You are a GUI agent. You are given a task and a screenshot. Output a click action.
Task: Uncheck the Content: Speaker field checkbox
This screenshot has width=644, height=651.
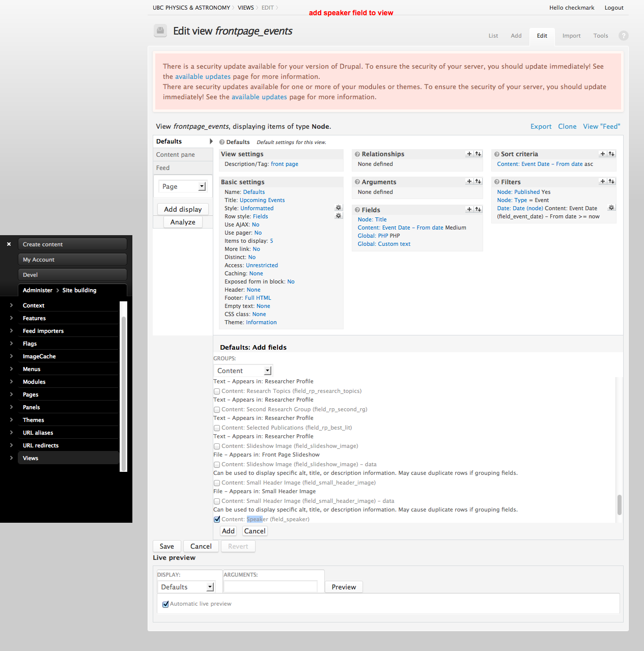pyautogui.click(x=217, y=520)
